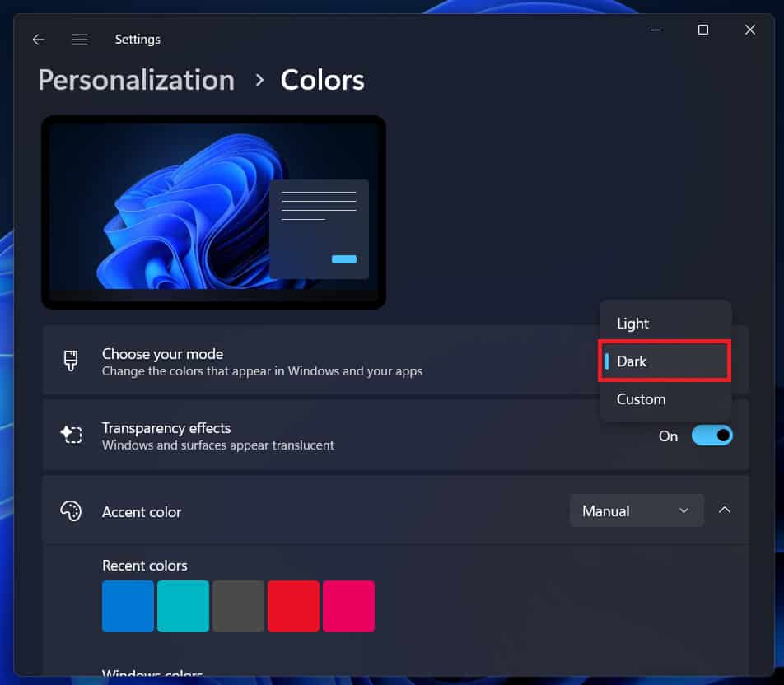The image size is (784, 685).
Task: Pick the teal recent color swatch
Action: click(183, 606)
